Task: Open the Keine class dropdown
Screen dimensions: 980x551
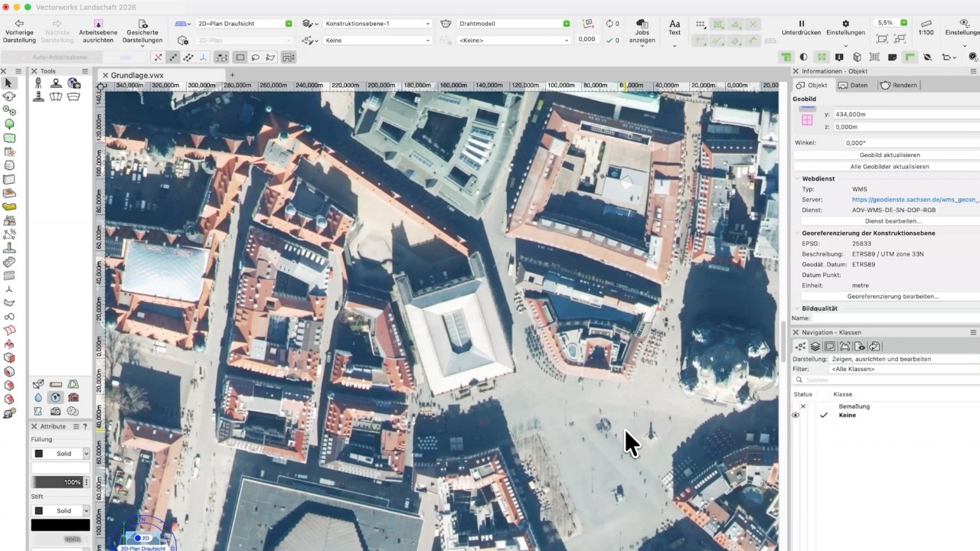Action: click(x=377, y=40)
